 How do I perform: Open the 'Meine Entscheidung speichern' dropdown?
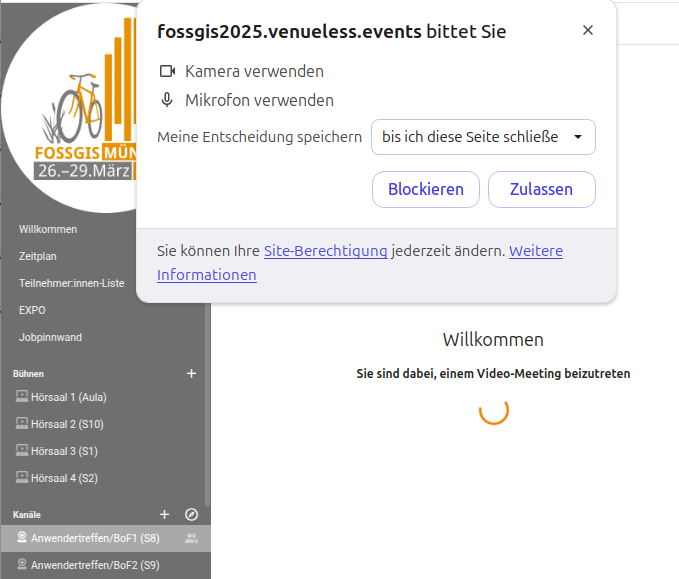pyautogui.click(x=483, y=137)
